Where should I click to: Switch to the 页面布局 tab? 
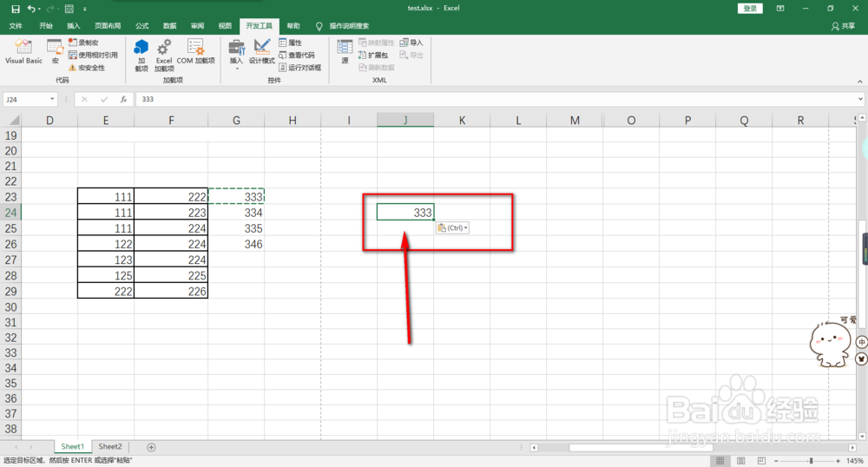108,26
